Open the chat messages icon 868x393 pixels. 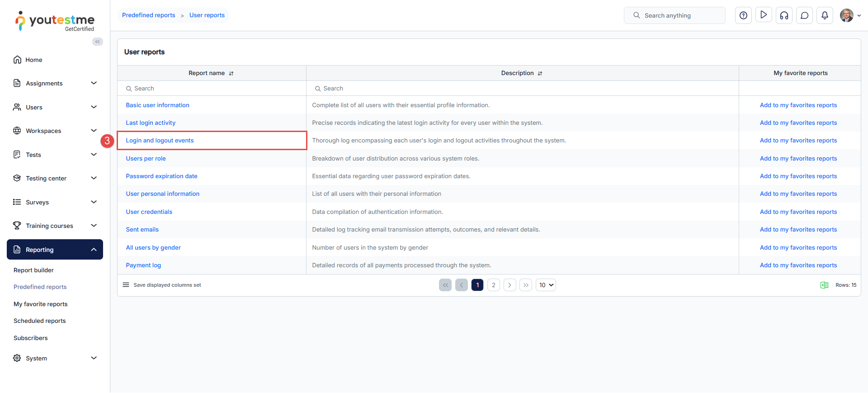click(804, 15)
